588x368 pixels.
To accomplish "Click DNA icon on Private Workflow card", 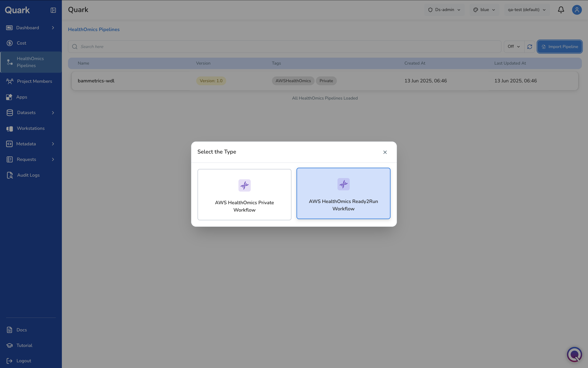I will 244,185.
